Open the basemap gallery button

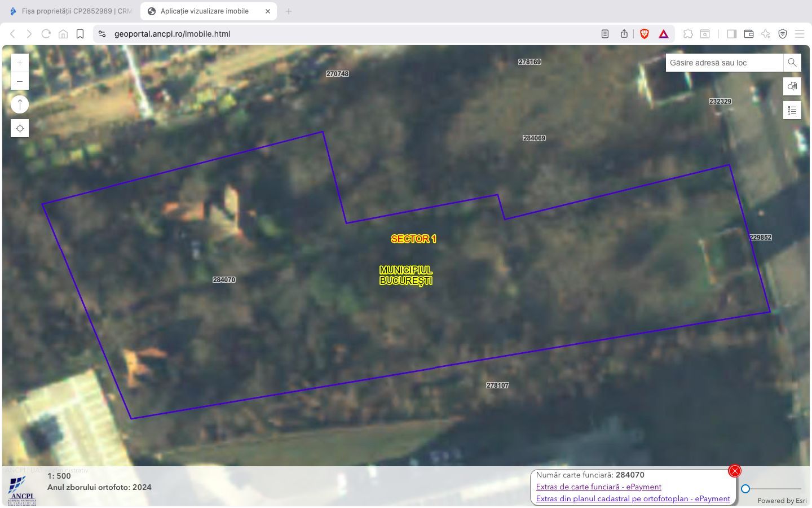(792, 86)
